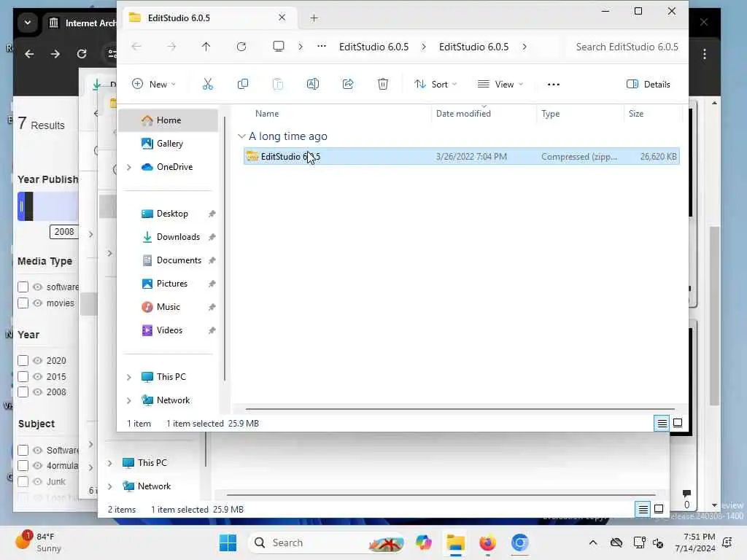
Task: Check the 2020 year checkbox
Action: 23,360
